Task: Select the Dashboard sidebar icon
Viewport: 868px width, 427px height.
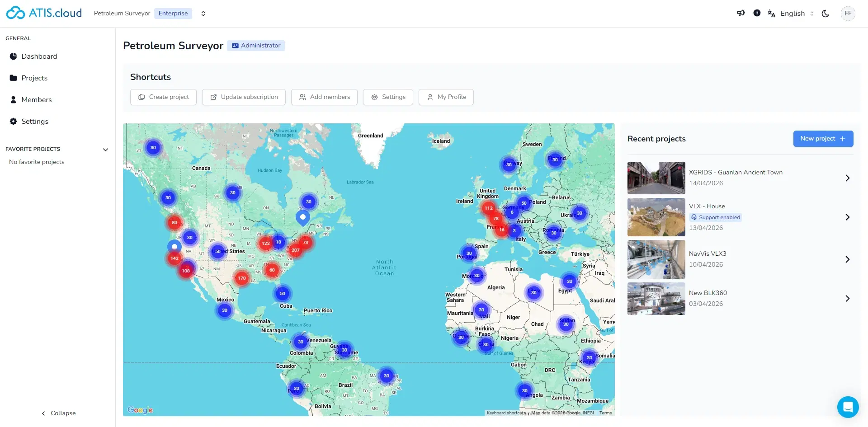Action: 14,56
